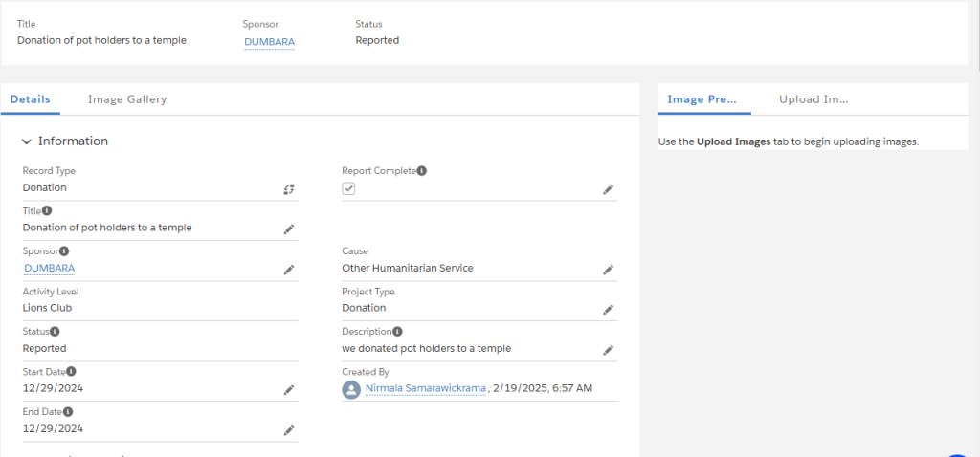This screenshot has height=457, width=980.
Task: Open the Image Gallery tab
Action: pyautogui.click(x=127, y=99)
